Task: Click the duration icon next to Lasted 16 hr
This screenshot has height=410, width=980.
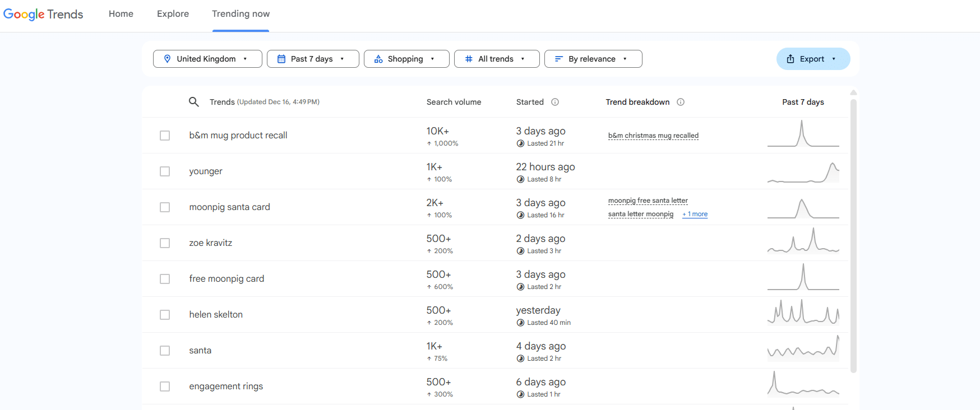Action: 520,215
